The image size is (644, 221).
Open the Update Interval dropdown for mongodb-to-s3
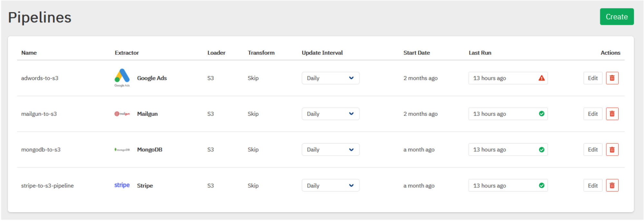[x=331, y=149]
